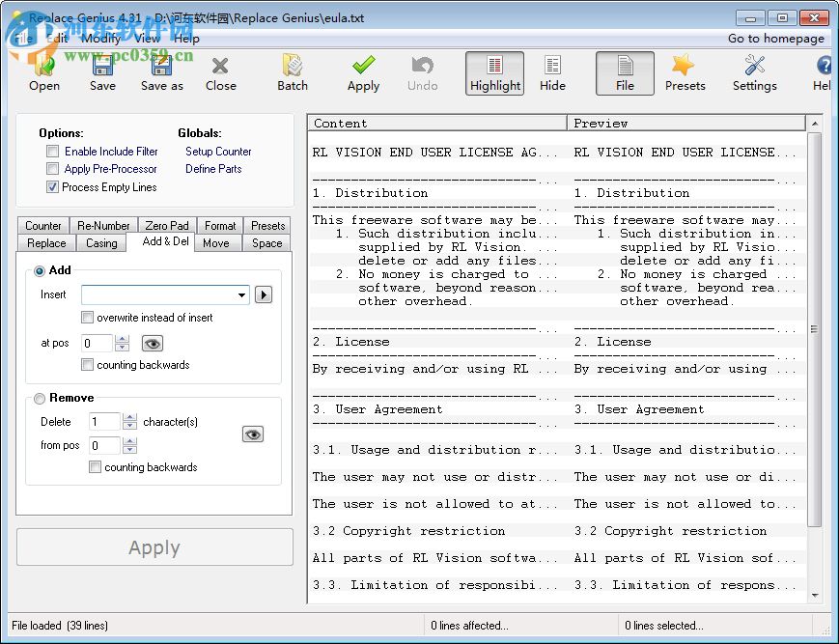Switch to the Re-Number tab
This screenshot has height=644, width=839.
tap(103, 226)
